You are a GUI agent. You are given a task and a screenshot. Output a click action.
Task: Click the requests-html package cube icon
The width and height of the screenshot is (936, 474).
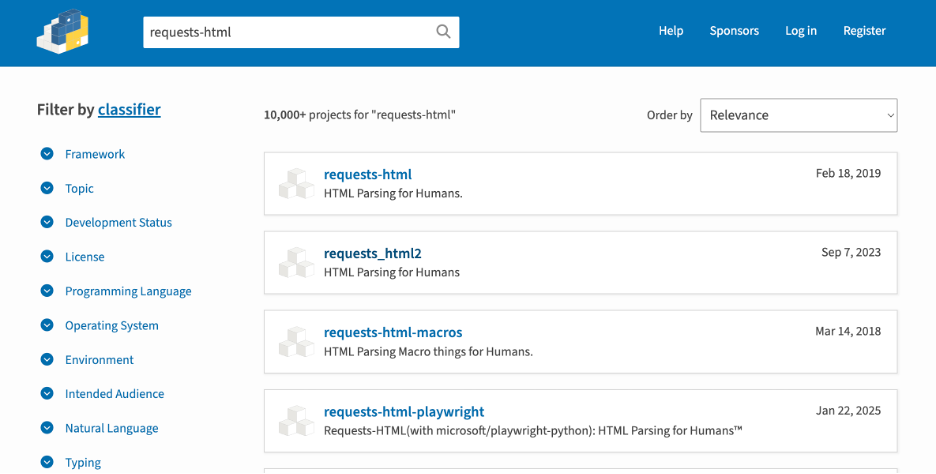coord(297,184)
